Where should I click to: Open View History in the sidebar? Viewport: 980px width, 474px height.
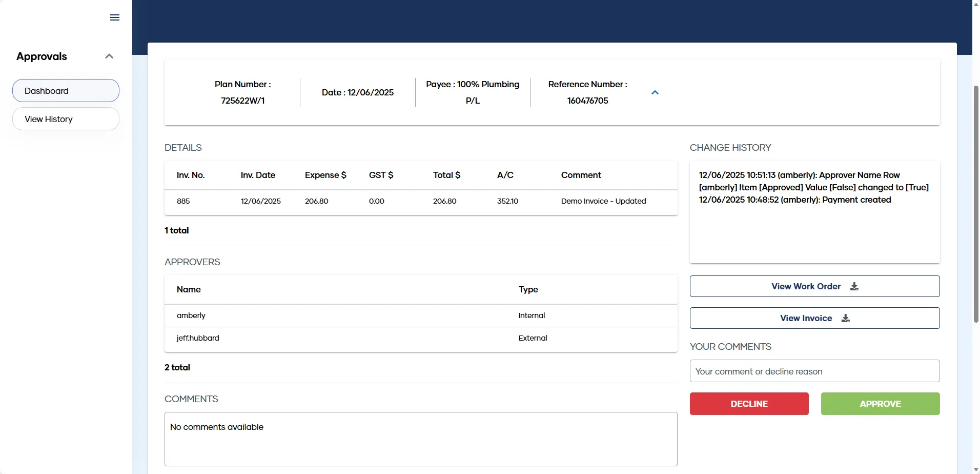click(x=66, y=119)
